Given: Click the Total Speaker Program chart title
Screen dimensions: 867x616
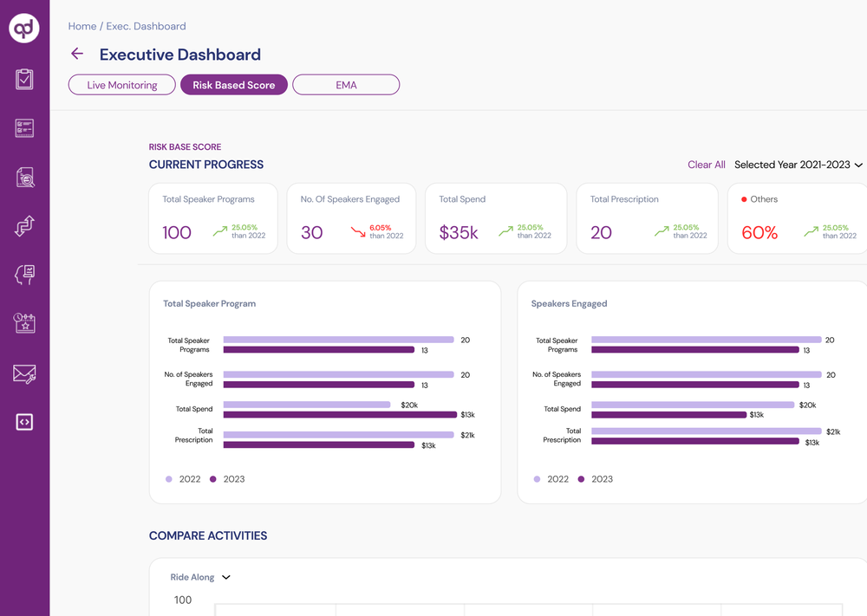Looking at the screenshot, I should click(210, 303).
